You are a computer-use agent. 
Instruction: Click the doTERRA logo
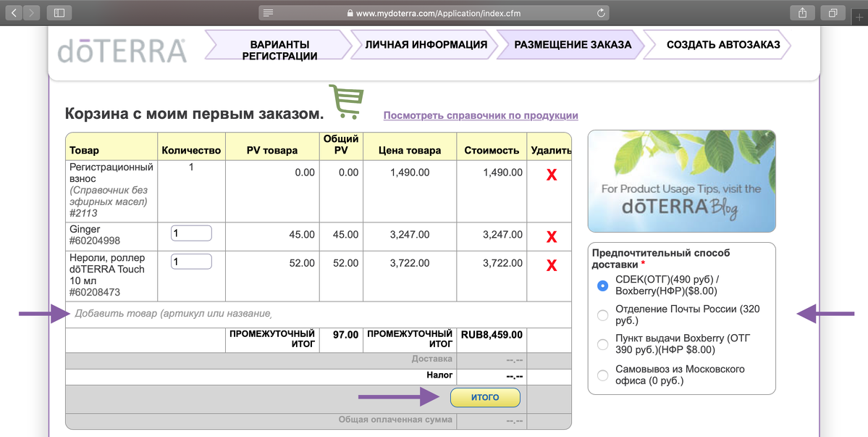coord(122,51)
